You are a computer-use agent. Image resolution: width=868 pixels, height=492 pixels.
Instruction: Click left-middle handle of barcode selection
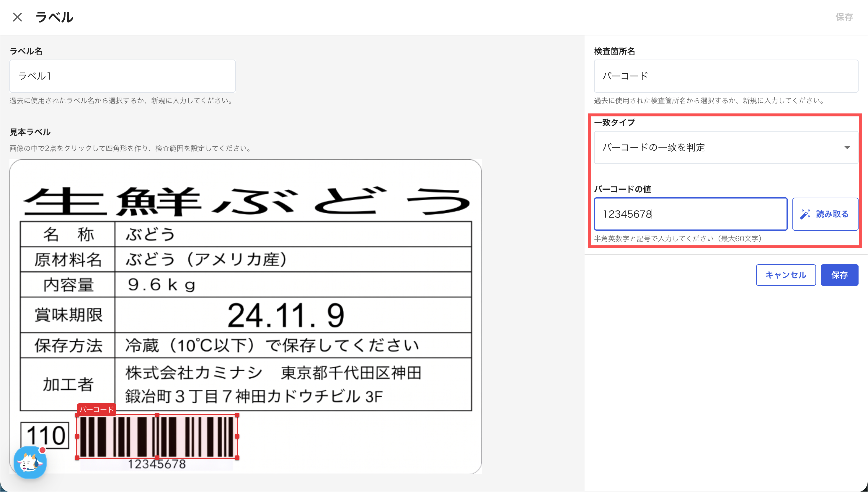(77, 436)
